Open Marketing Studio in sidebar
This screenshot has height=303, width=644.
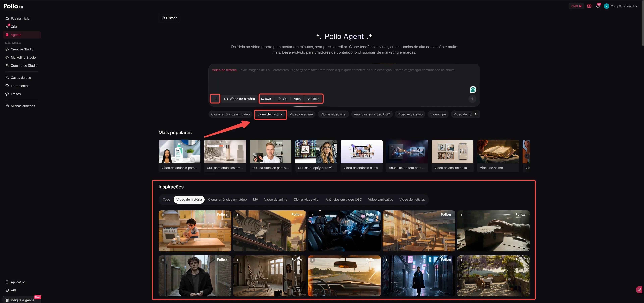coord(21,58)
